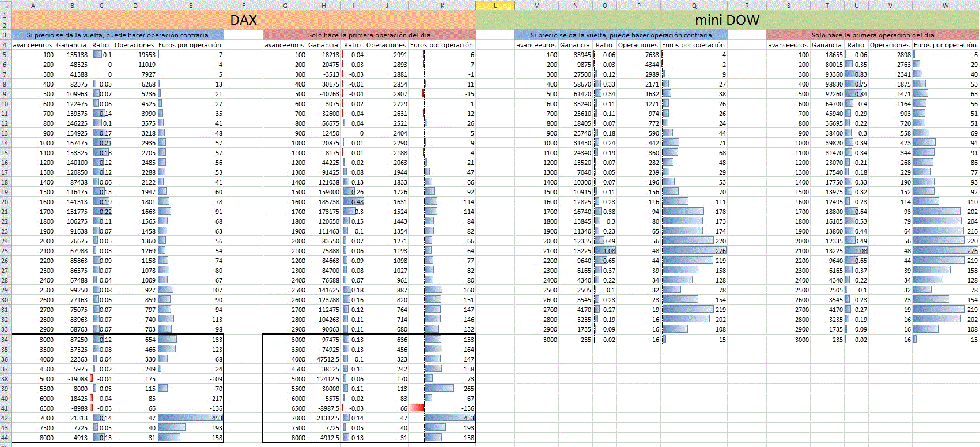Click "Operaciones" header in column V
Image resolution: width=980 pixels, height=447 pixels.
[x=890, y=45]
